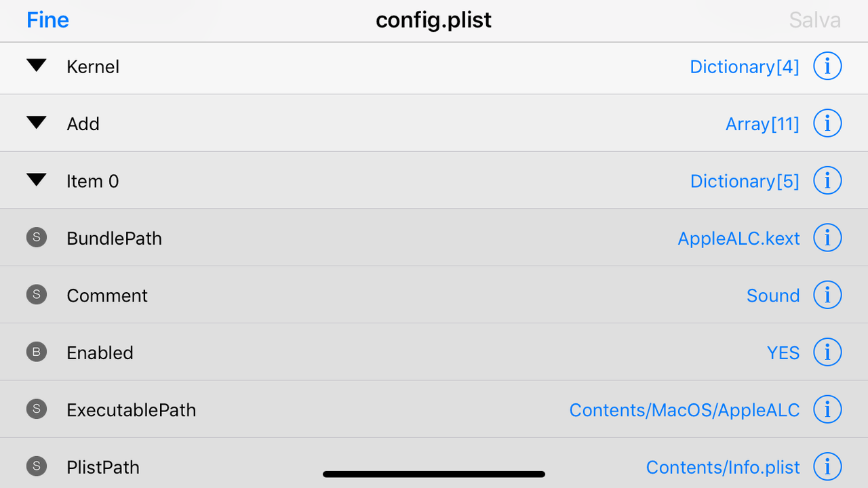Viewport: 868px width, 488px height.
Task: Open info for the Enabled entry
Action: point(827,352)
